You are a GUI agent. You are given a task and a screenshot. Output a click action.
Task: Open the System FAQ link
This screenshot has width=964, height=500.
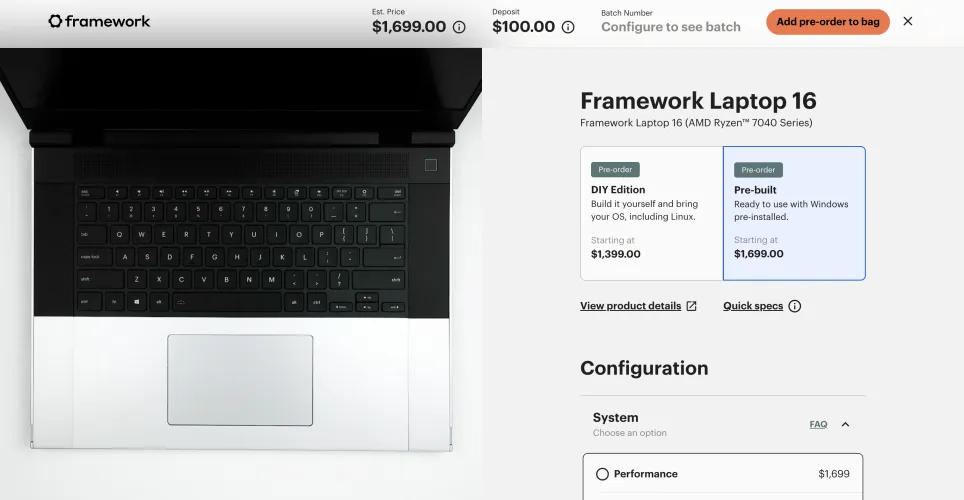point(818,424)
